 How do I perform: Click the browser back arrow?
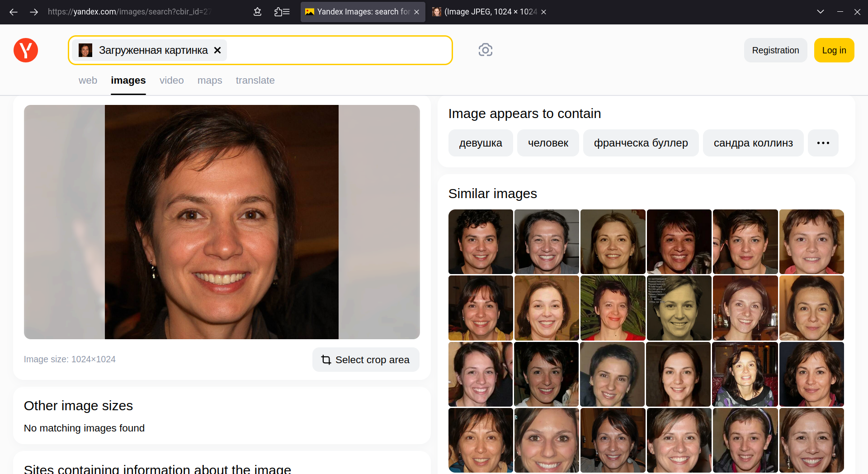[14, 12]
